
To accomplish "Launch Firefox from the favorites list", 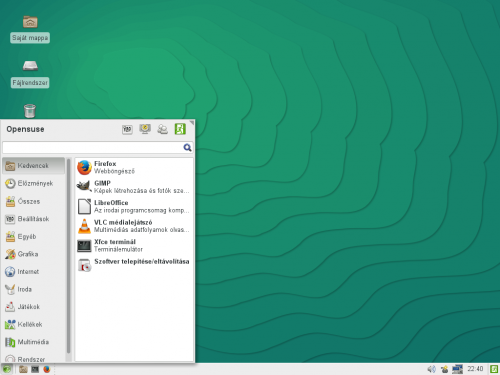I will [x=134, y=167].
